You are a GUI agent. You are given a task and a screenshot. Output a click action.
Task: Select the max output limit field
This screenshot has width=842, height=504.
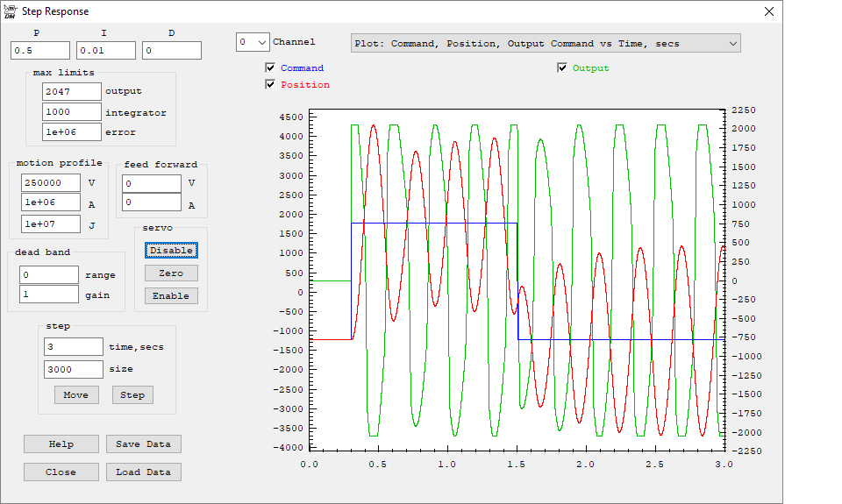pos(71,90)
